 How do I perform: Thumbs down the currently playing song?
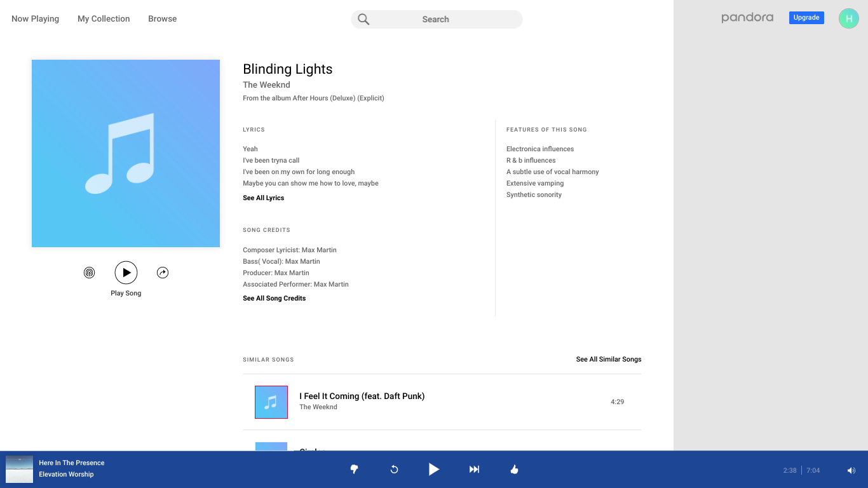354,469
